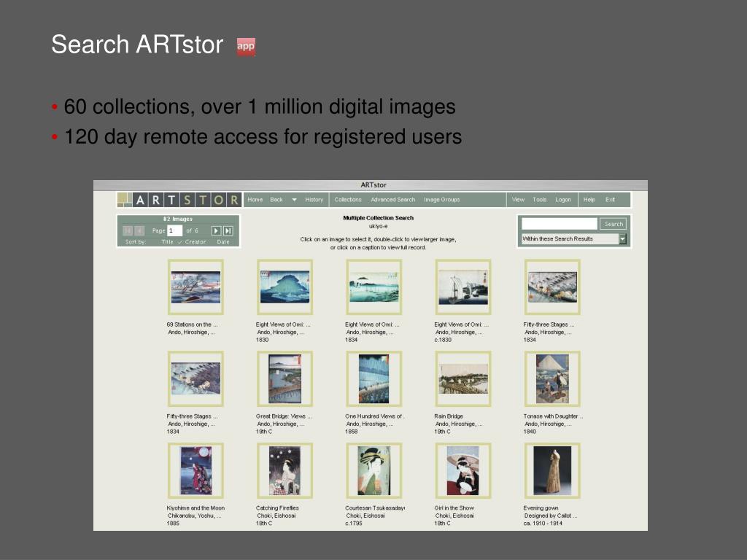
Task: Jump to last results page arrow
Action: [228, 230]
